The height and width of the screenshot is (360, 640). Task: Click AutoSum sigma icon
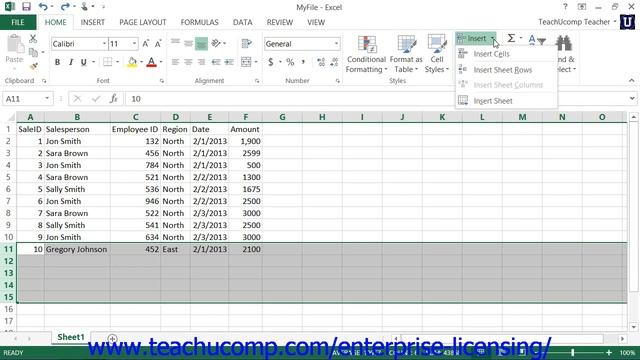511,38
